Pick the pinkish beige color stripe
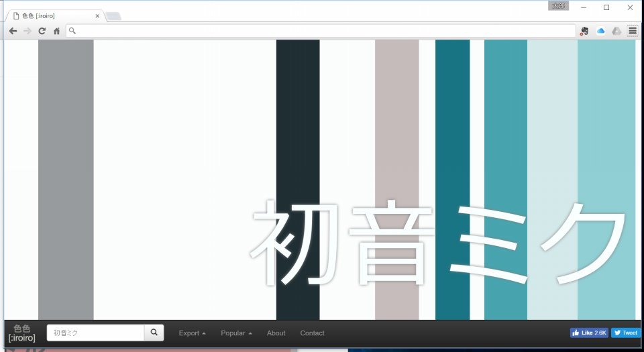 click(396, 180)
